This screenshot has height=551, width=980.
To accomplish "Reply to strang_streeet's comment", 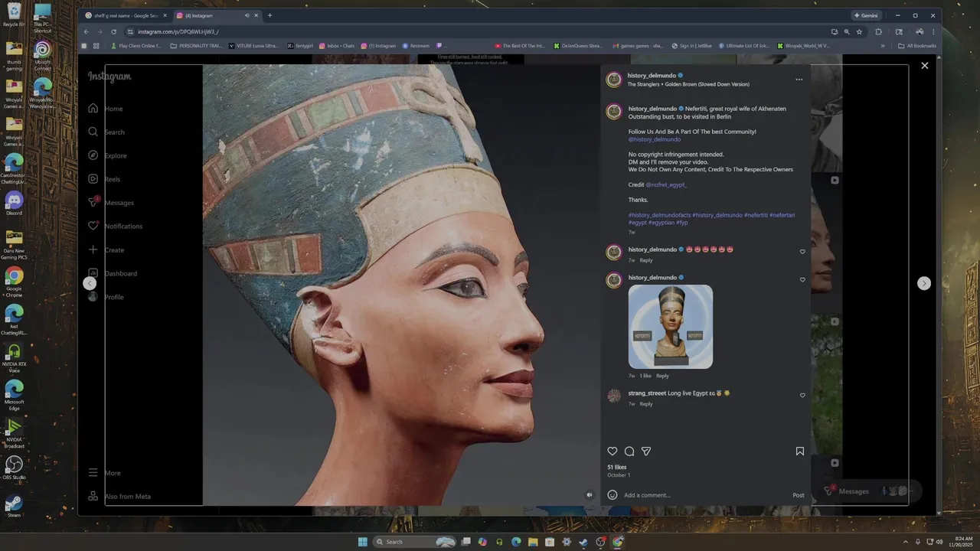I will (646, 404).
